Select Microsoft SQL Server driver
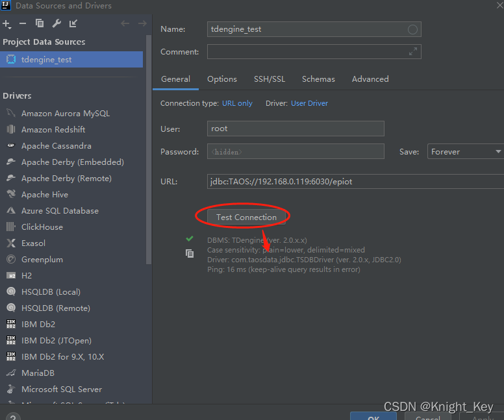The image size is (504, 420). [x=62, y=389]
